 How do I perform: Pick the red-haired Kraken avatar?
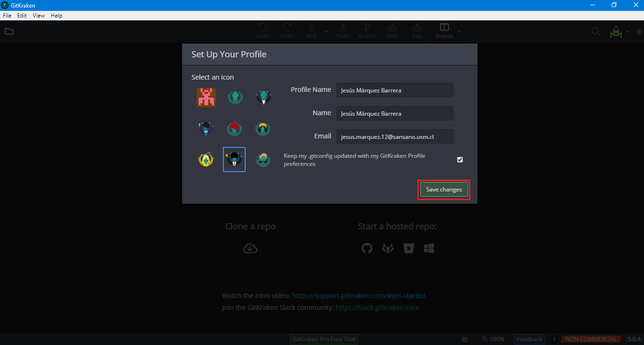pos(234,128)
